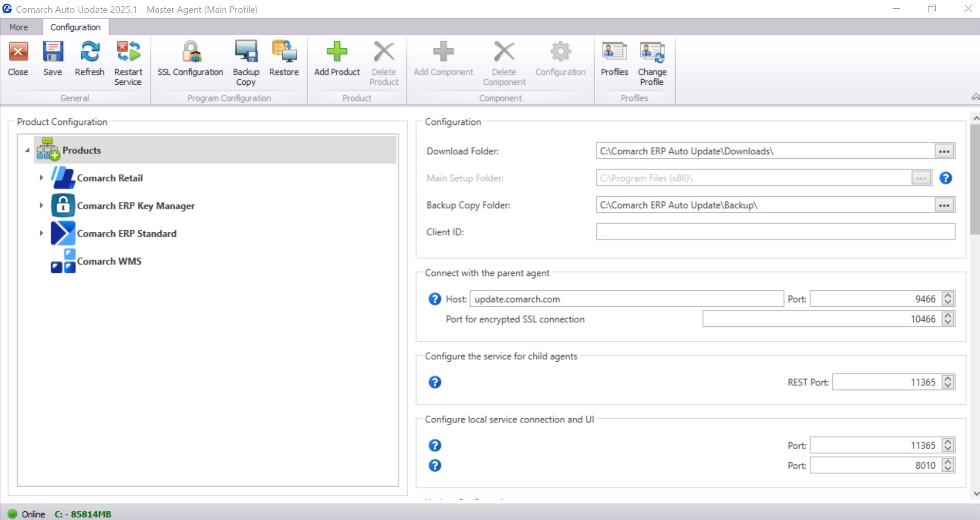Click local service Port field 8010
The width and height of the screenshot is (980, 520).
click(876, 466)
